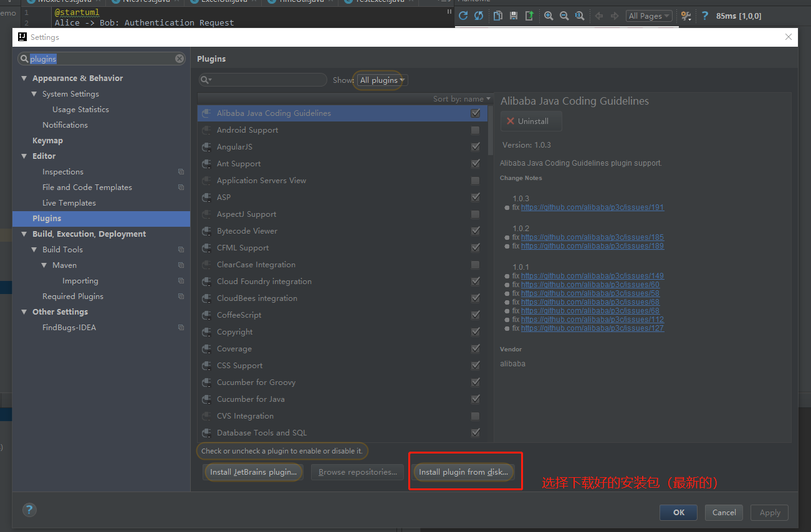Enable the Android Support plugin checkbox
The image size is (811, 532).
pos(476,130)
